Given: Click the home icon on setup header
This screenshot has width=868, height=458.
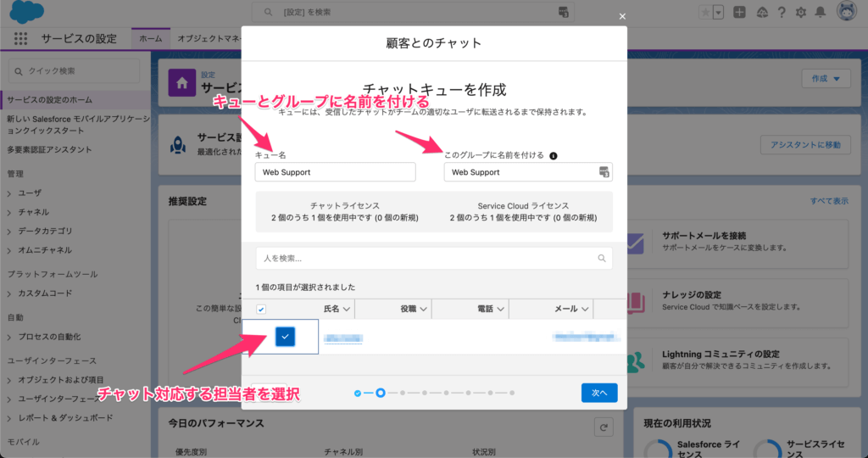Looking at the screenshot, I should (x=182, y=83).
